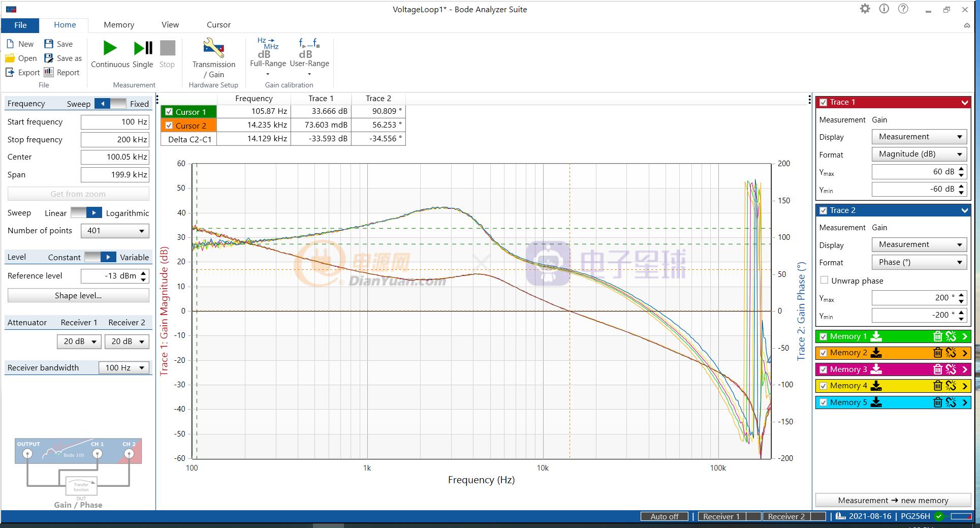This screenshot has height=528, width=980.
Task: Delete Memory 1 trash icon
Action: click(937, 336)
